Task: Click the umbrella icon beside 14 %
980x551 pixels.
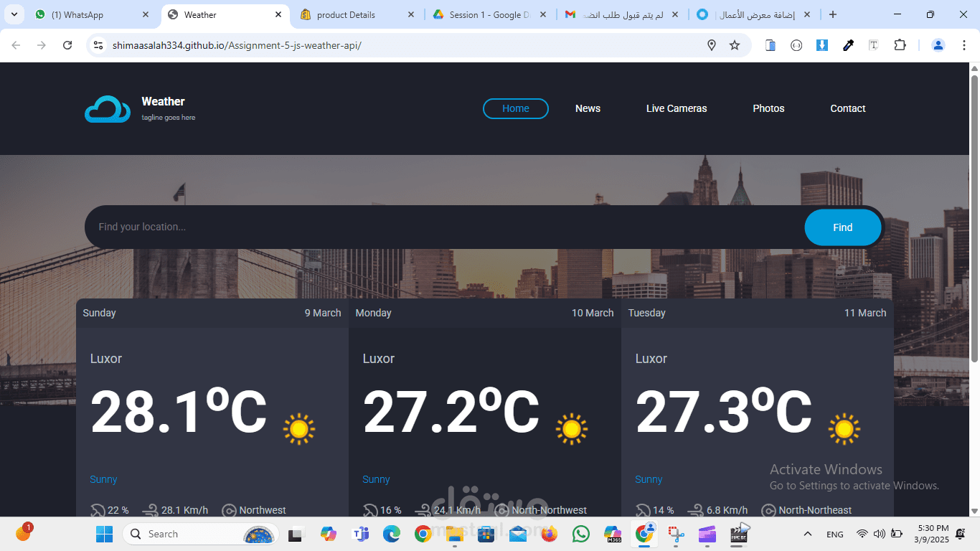Action: 643,511
